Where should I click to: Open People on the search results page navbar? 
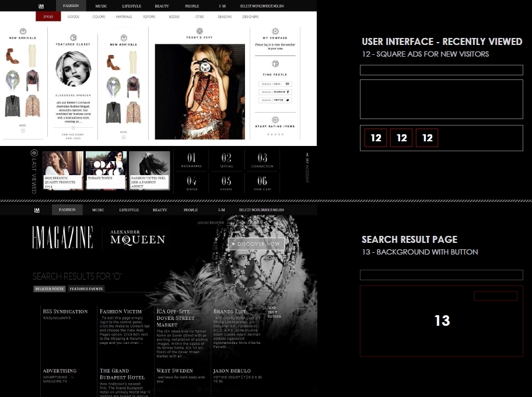pos(191,210)
